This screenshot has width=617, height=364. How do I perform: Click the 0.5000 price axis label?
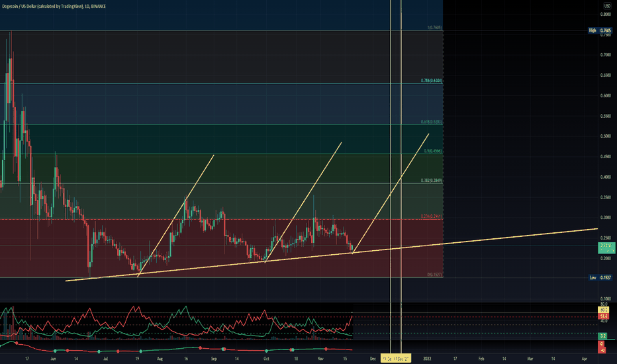(606, 136)
